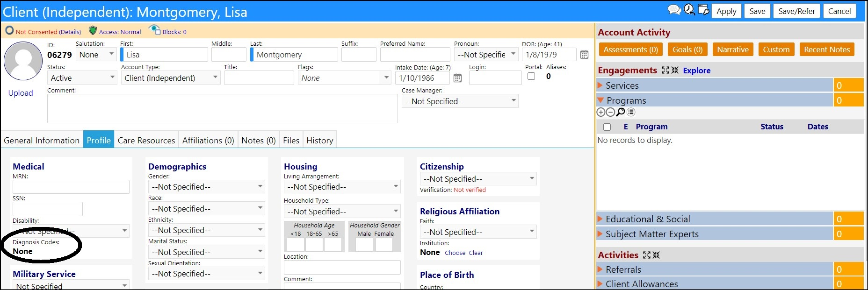The image size is (868, 290).
Task: Click the Choose institution link
Action: (455, 253)
